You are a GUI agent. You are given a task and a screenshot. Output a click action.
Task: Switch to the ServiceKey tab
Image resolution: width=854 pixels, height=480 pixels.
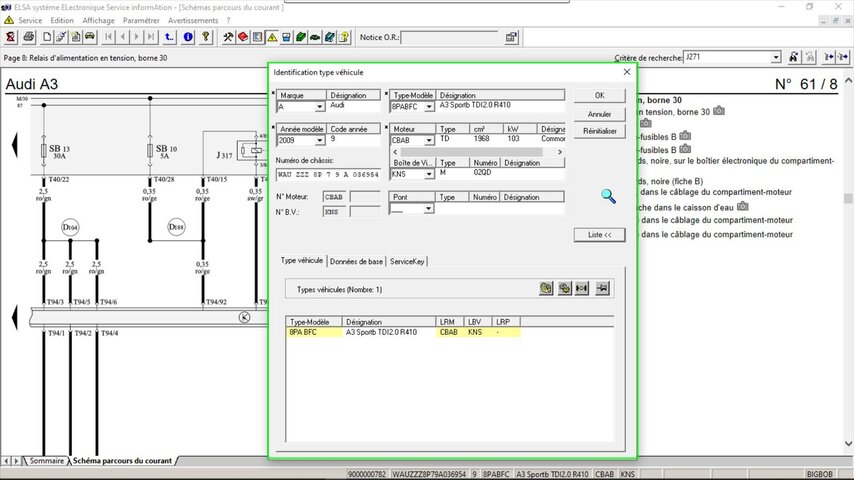[x=407, y=262]
